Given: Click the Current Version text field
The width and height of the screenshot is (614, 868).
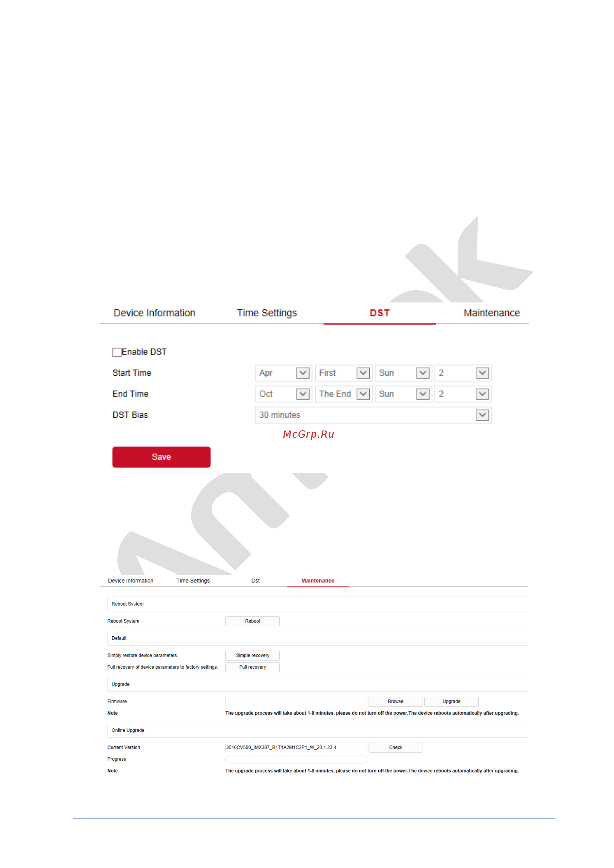Looking at the screenshot, I should (296, 748).
